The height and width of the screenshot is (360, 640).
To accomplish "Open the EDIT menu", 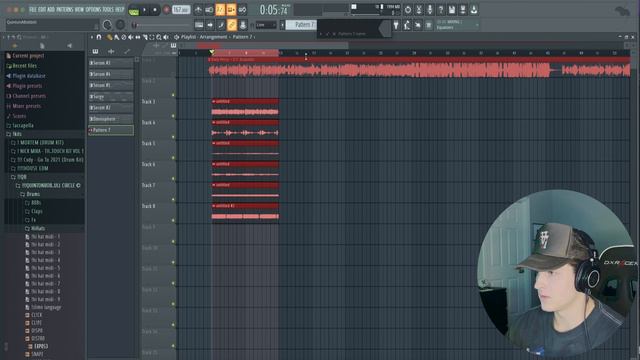I will coord(41,9).
